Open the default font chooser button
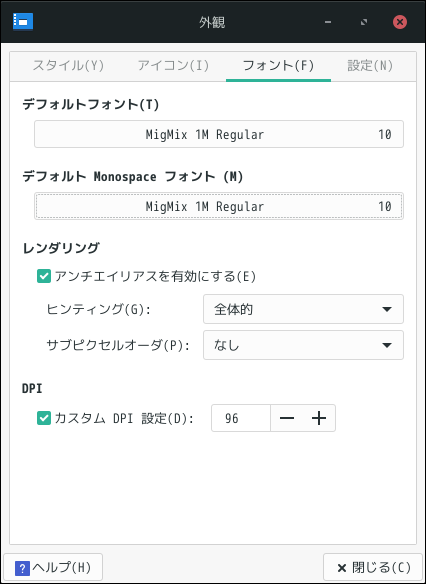Viewport: 426px width, 584px height. [x=219, y=134]
